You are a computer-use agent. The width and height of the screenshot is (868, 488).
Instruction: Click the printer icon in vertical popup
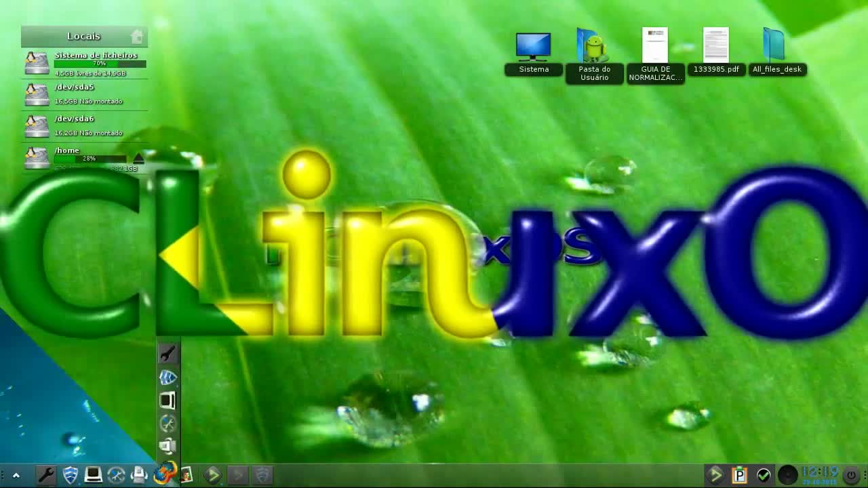click(167, 446)
